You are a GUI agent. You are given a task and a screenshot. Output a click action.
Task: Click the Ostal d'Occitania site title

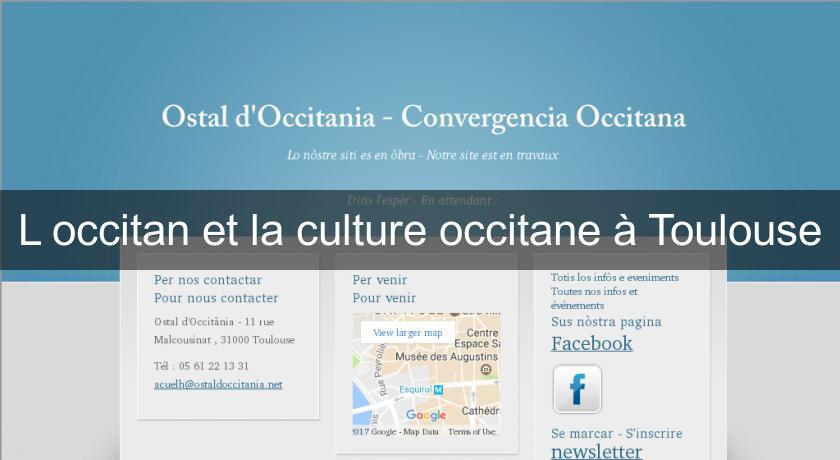coord(423,117)
